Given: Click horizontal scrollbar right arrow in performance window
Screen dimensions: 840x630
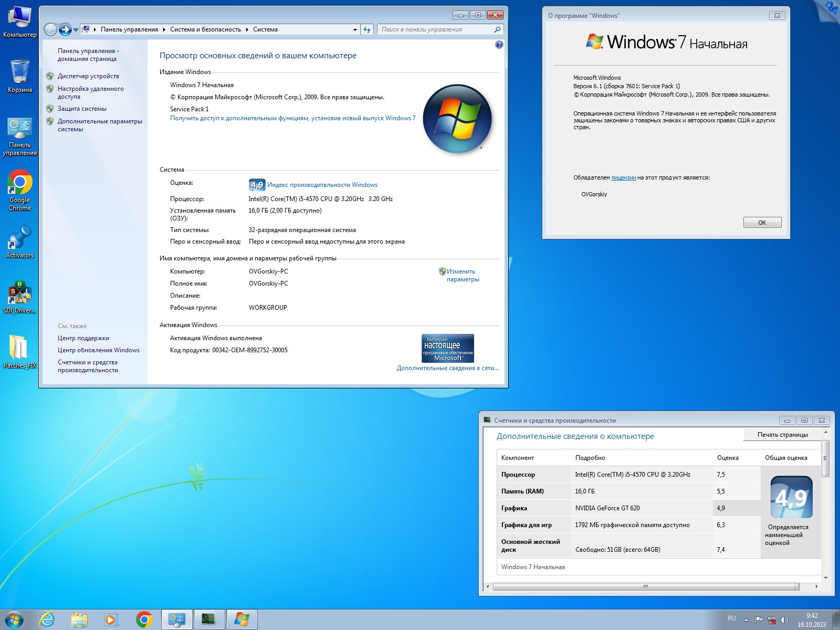Looking at the screenshot, I should click(816, 586).
